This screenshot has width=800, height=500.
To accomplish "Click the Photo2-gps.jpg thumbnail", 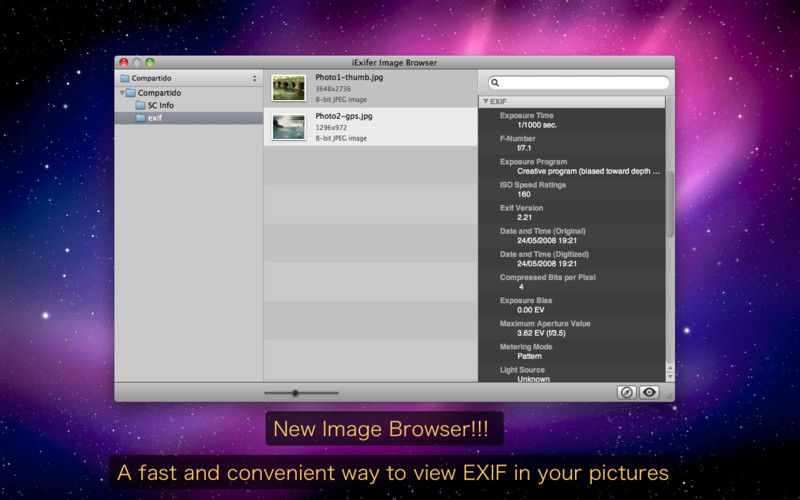I will (x=289, y=127).
